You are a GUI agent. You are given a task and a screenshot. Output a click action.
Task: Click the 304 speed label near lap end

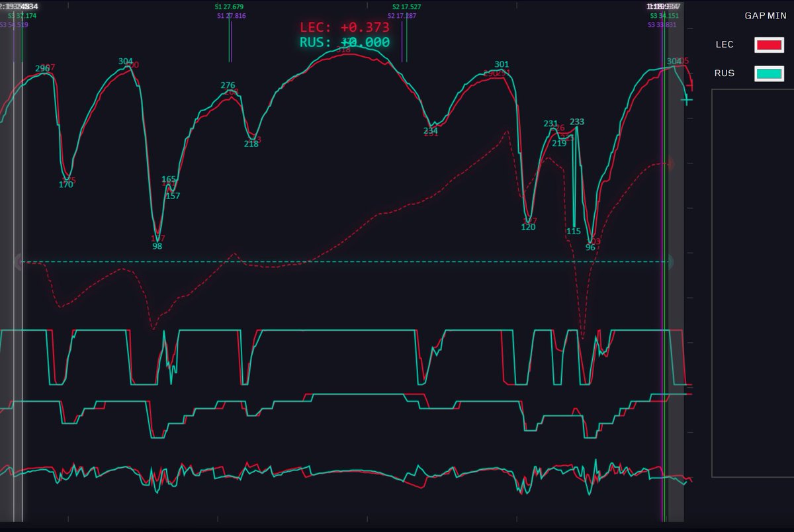674,62
